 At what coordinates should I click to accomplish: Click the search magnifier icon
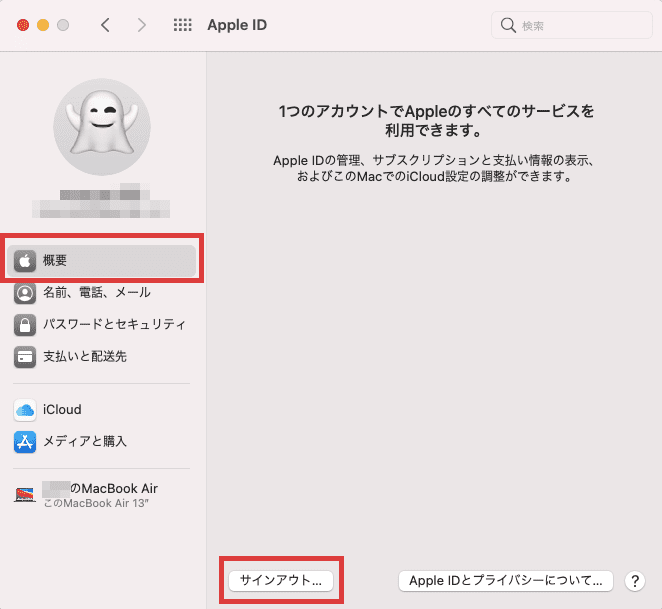(x=508, y=25)
